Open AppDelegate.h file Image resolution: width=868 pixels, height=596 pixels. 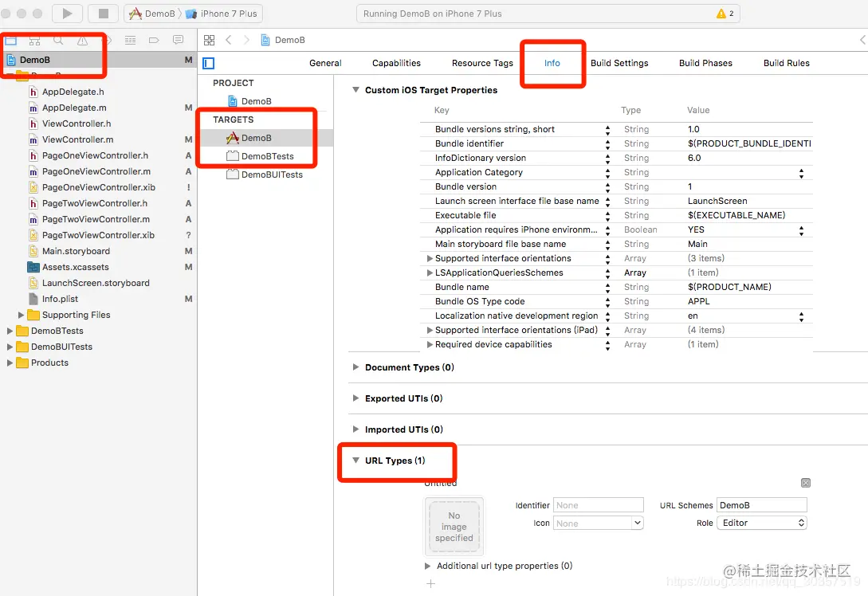point(73,92)
